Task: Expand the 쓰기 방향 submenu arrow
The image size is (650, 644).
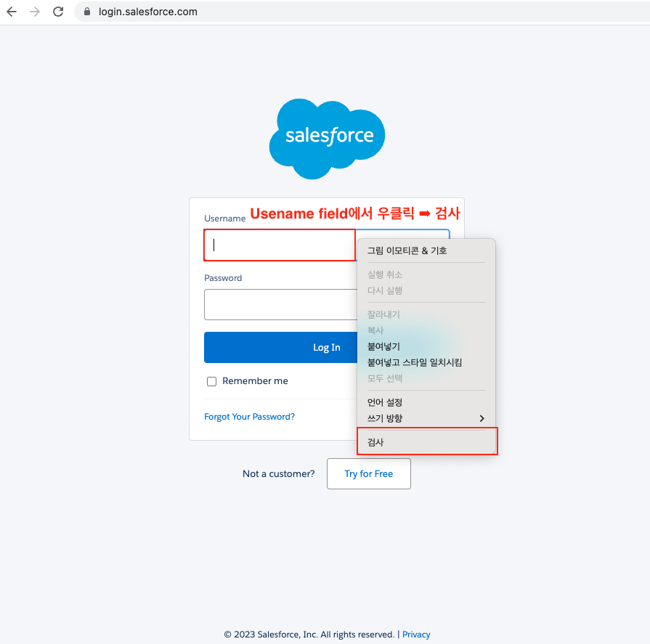Action: point(482,418)
